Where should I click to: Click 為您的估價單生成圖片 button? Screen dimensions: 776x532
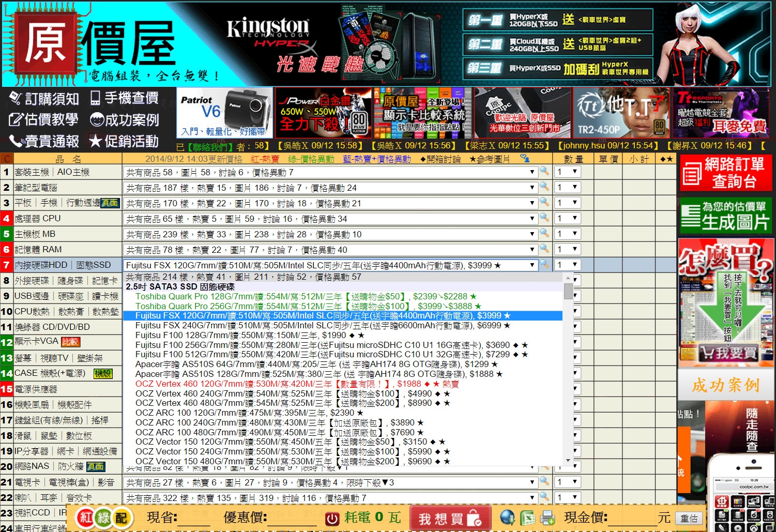[725, 215]
